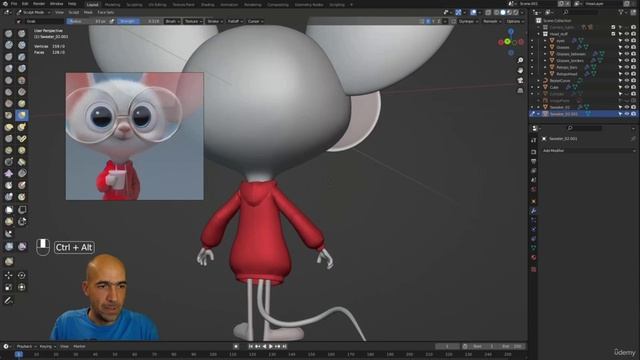Viewport: 640px width, 360px height.
Task: Open the Dyntopo dropdown
Action: [x=468, y=21]
